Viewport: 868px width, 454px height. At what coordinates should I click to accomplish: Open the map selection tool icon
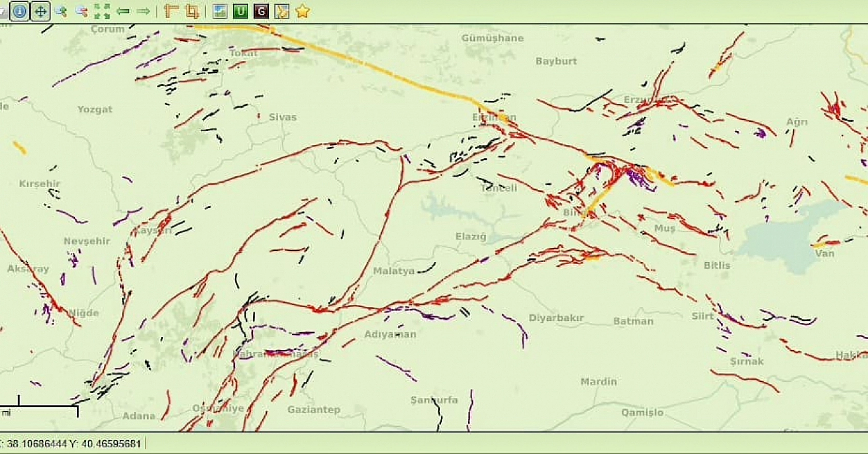click(x=282, y=11)
